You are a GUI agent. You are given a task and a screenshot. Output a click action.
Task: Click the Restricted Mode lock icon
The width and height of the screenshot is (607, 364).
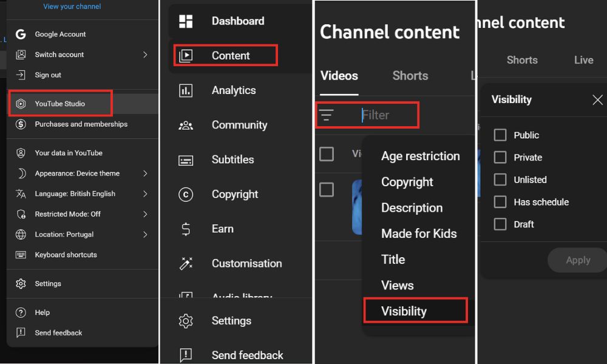[21, 214]
